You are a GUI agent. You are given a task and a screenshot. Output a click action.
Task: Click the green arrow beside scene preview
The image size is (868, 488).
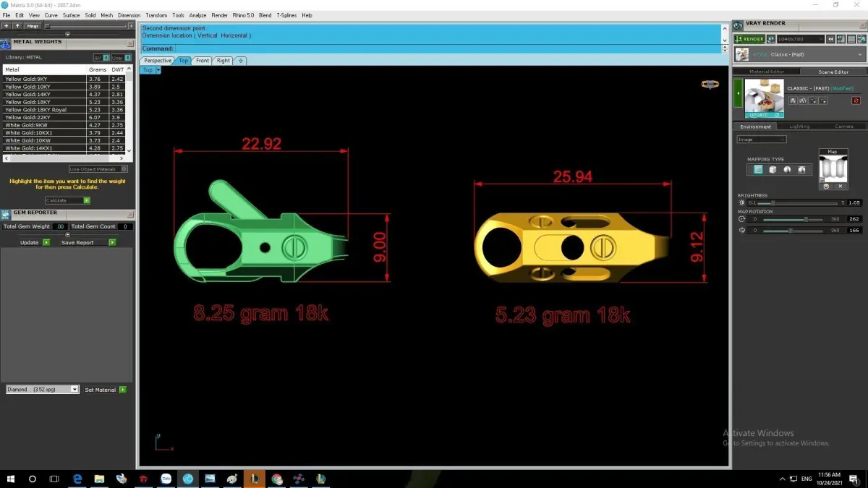tap(738, 93)
